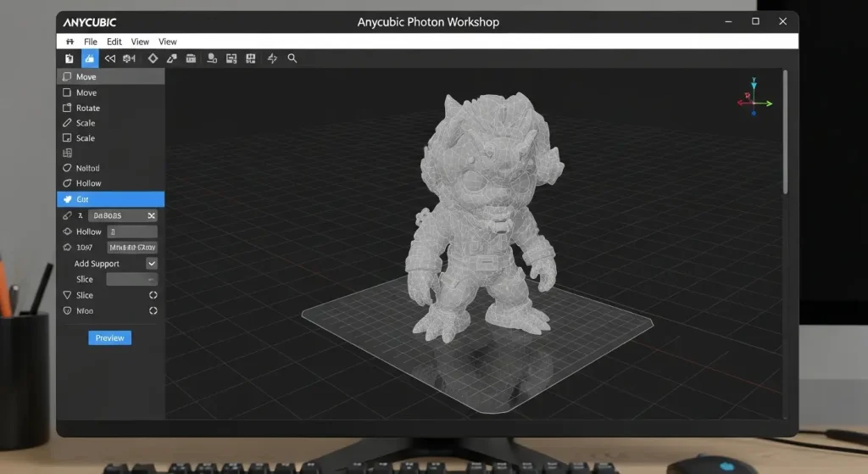Click the Hollow value input field
Image resolution: width=868 pixels, height=474 pixels.
(x=132, y=231)
